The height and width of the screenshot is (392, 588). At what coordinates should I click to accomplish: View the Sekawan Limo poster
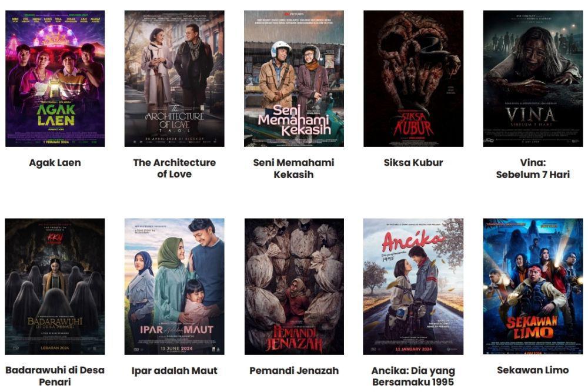tap(533, 287)
